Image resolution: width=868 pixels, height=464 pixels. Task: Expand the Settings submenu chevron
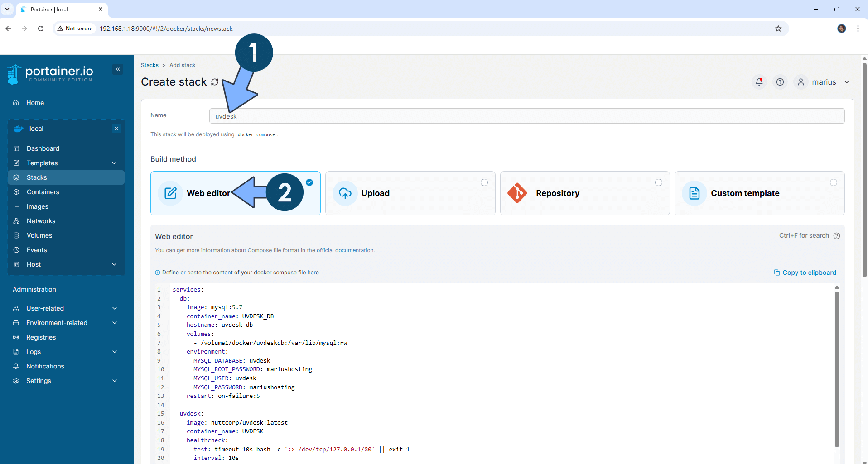coord(115,381)
